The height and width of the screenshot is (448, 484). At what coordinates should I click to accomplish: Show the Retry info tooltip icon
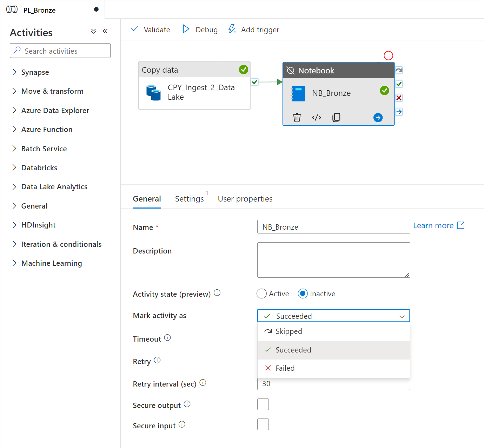click(x=157, y=360)
